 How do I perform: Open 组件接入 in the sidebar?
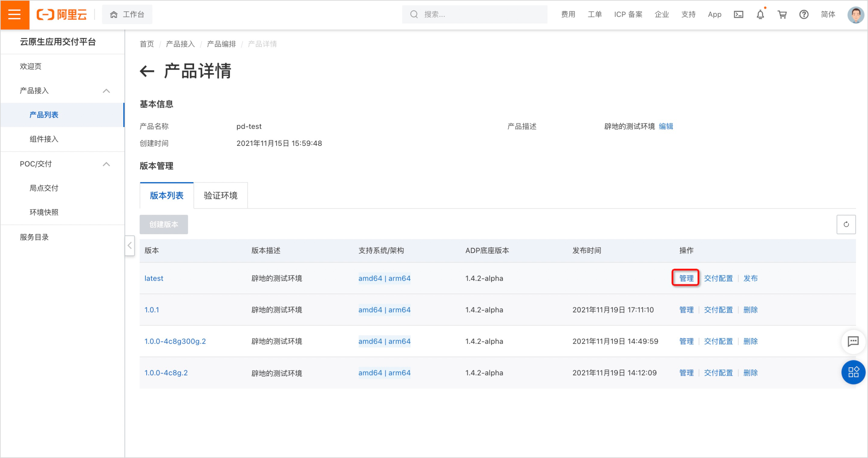[44, 139]
